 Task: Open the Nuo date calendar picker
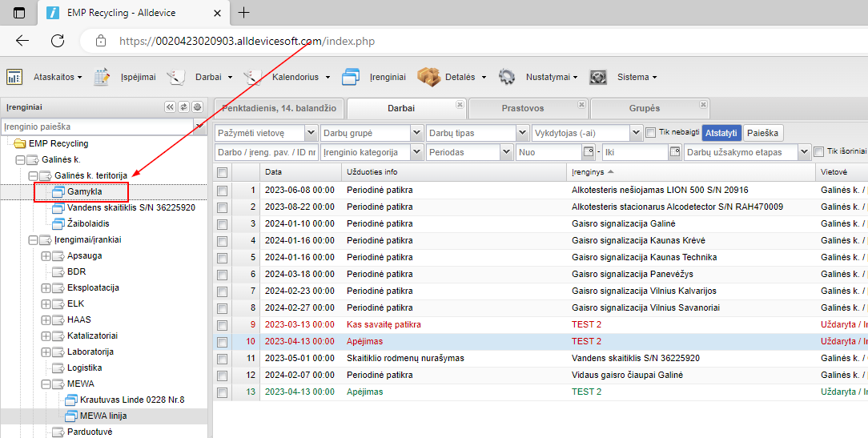pos(589,152)
